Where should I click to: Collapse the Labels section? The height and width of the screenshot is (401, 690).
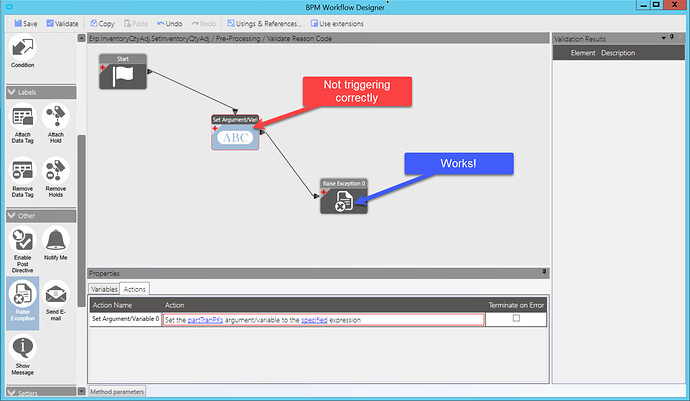pos(12,92)
